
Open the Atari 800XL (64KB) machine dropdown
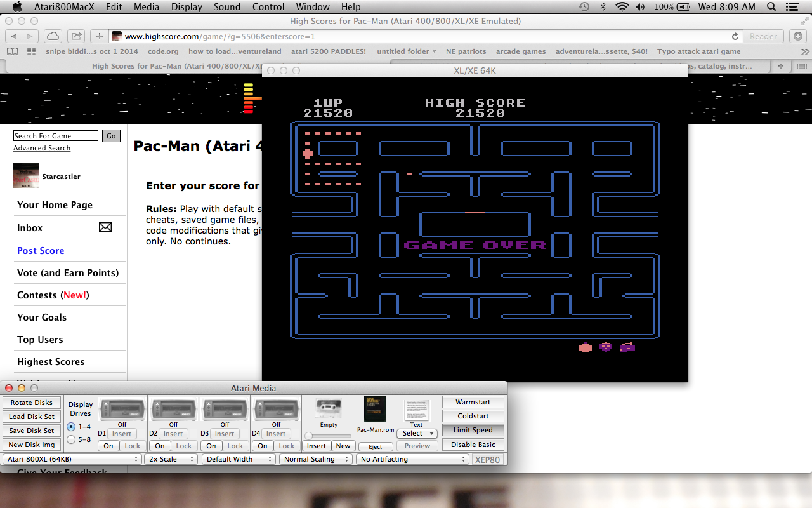[72, 459]
